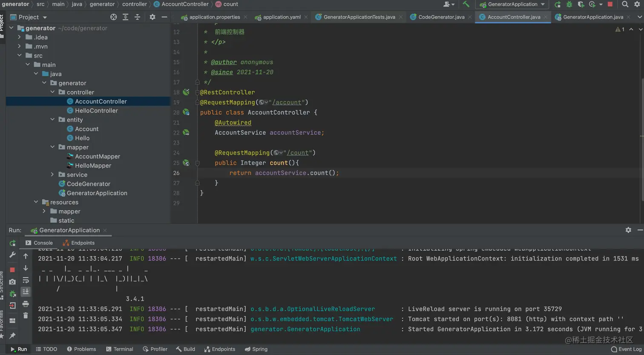Collapse the resources folder

tap(36, 202)
